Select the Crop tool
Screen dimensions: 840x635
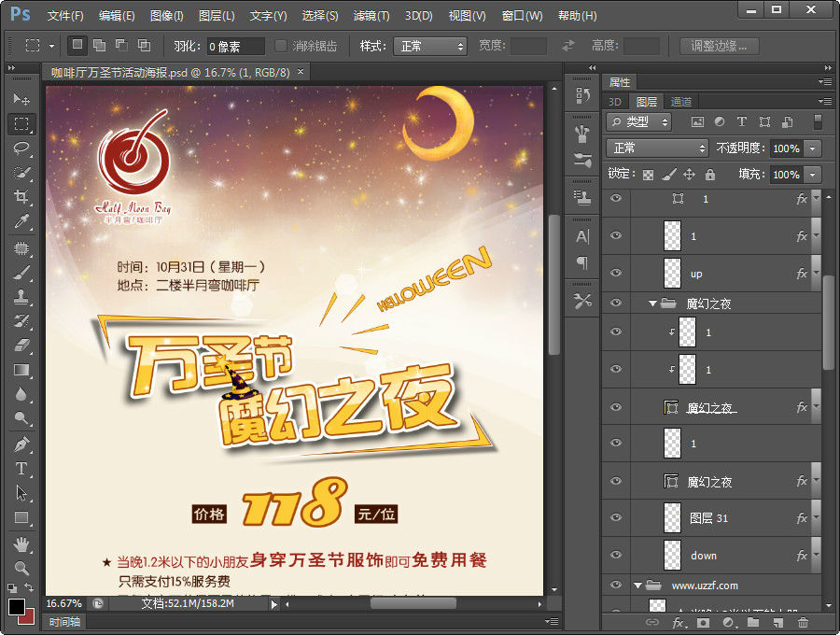coord(21,196)
